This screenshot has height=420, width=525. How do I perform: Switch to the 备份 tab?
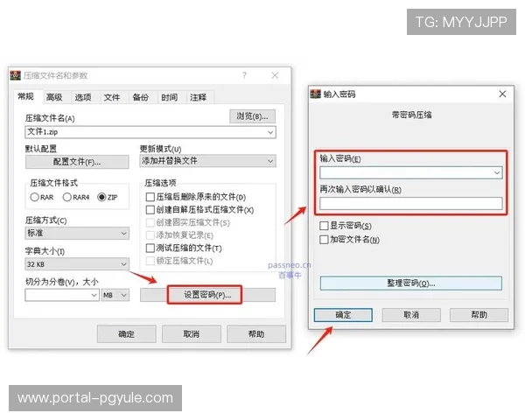[141, 97]
